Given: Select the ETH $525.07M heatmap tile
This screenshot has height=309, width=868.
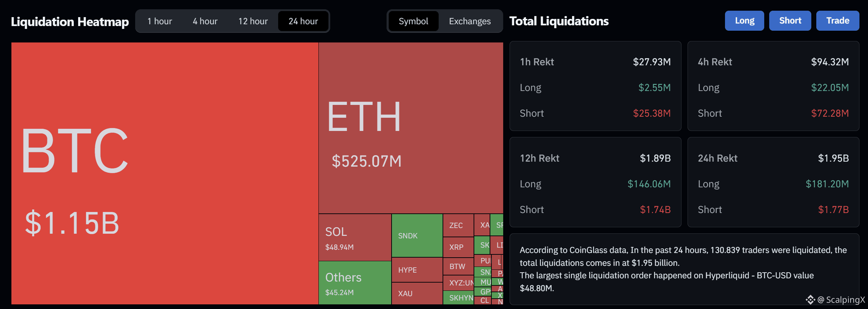Looking at the screenshot, I should [411, 128].
